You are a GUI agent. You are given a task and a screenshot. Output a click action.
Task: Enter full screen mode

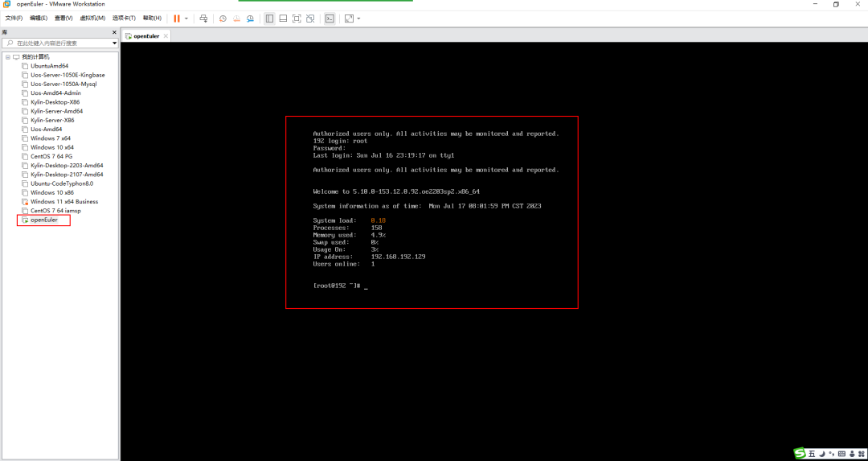pos(297,19)
